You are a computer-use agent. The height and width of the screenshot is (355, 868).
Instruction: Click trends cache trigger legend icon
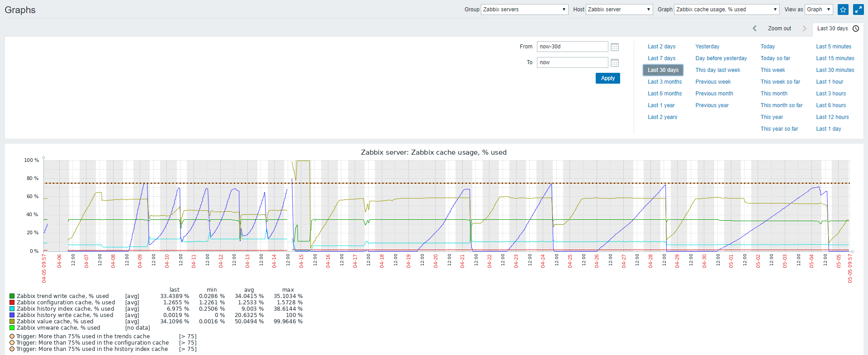[x=12, y=336]
